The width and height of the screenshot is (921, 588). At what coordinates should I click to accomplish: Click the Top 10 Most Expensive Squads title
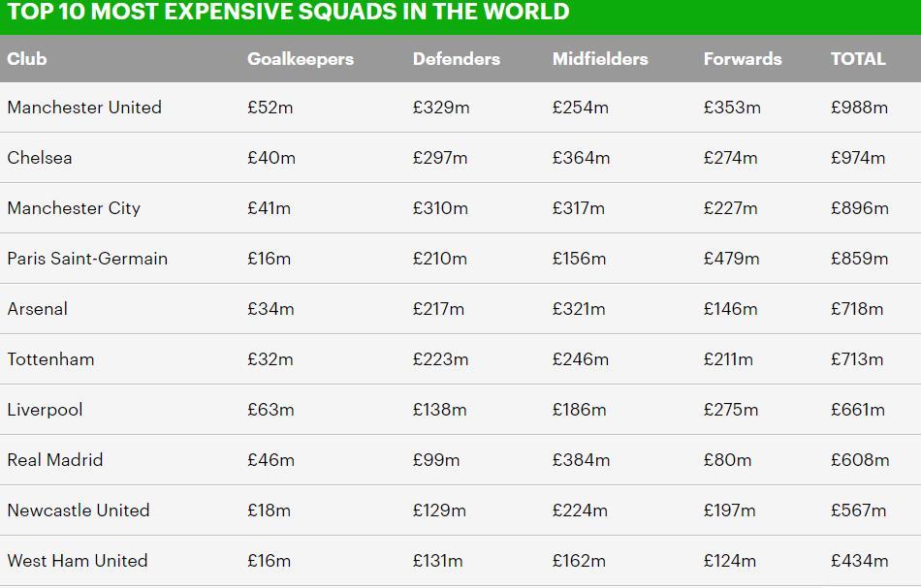[x=288, y=12]
